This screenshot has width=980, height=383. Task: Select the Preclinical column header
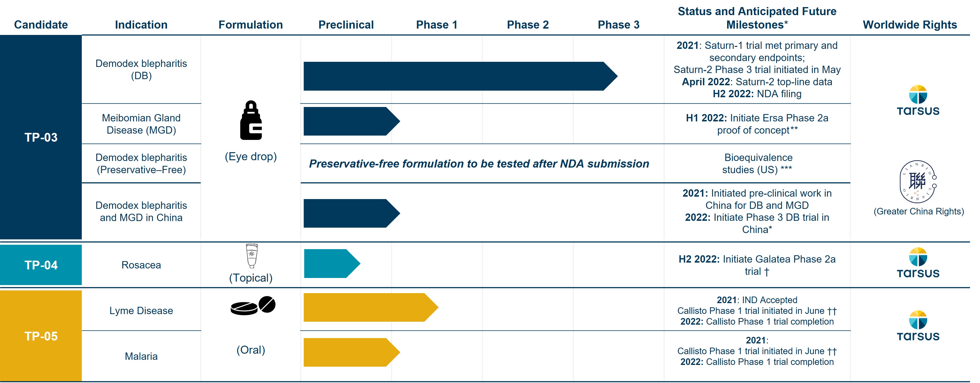pyautogui.click(x=346, y=25)
